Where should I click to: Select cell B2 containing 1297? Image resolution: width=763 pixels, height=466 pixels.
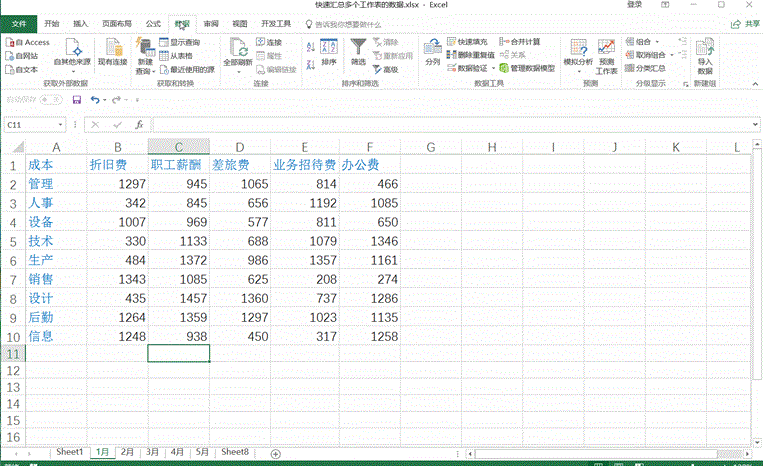tap(117, 184)
